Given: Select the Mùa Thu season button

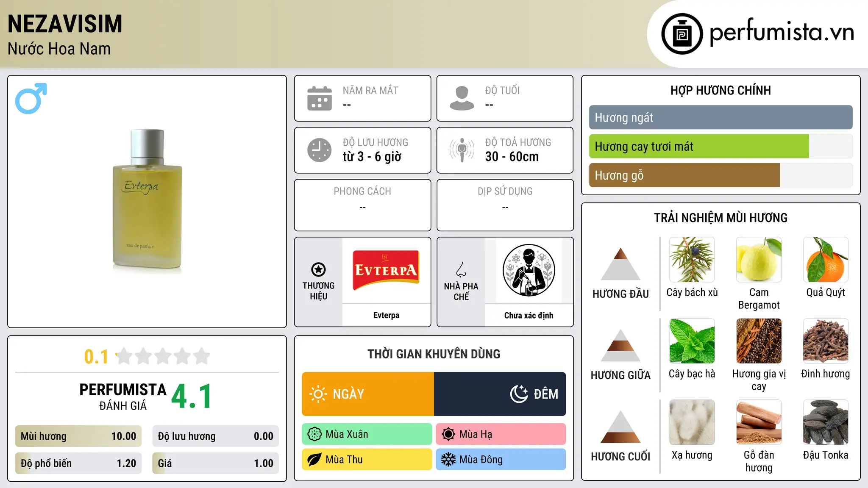Looking at the screenshot, I should coord(367,460).
